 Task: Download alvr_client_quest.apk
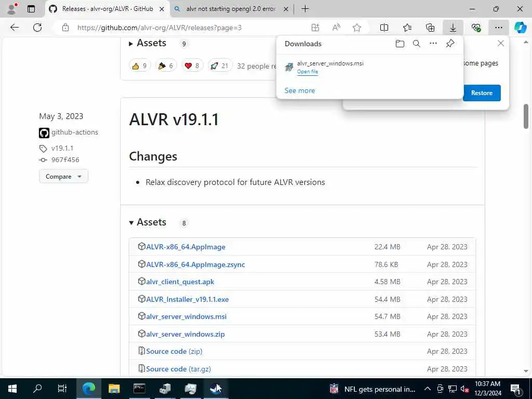(180, 282)
